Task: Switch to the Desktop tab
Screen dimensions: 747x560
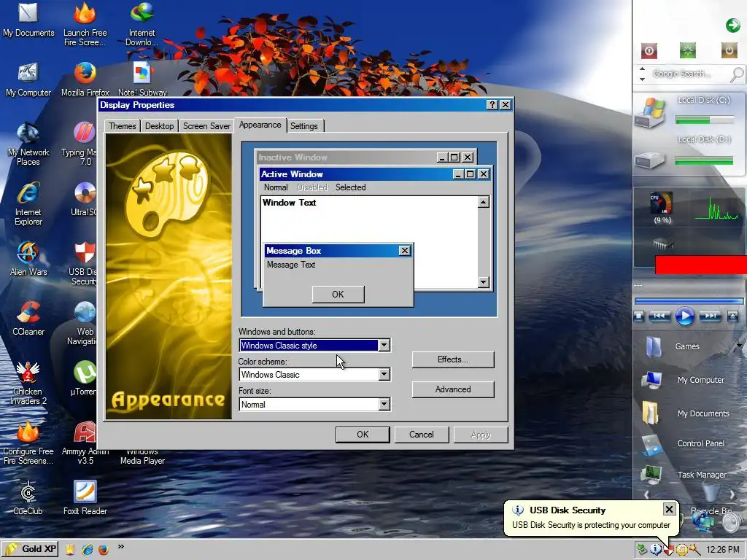Action: (159, 125)
